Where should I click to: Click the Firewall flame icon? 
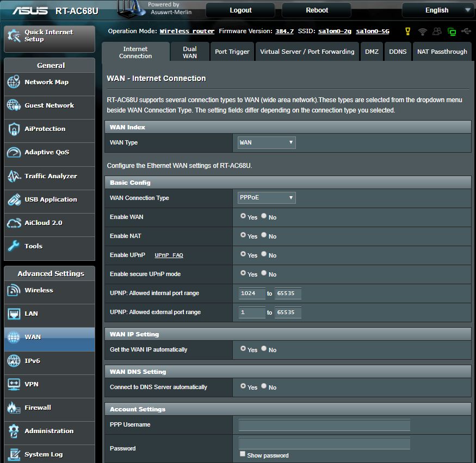pyautogui.click(x=14, y=408)
